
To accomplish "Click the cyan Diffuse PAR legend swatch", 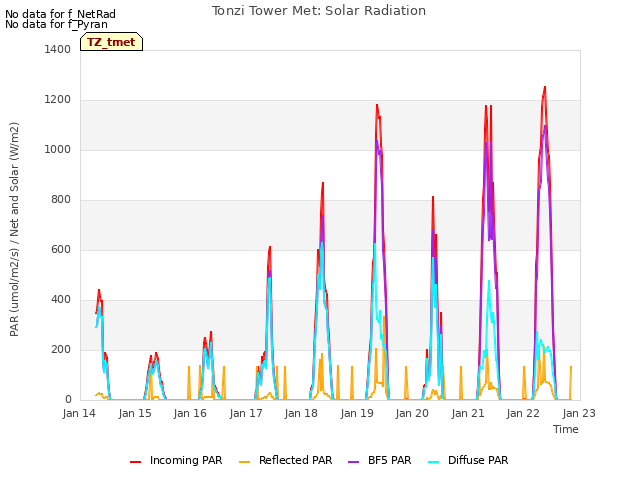I will tap(433, 461).
